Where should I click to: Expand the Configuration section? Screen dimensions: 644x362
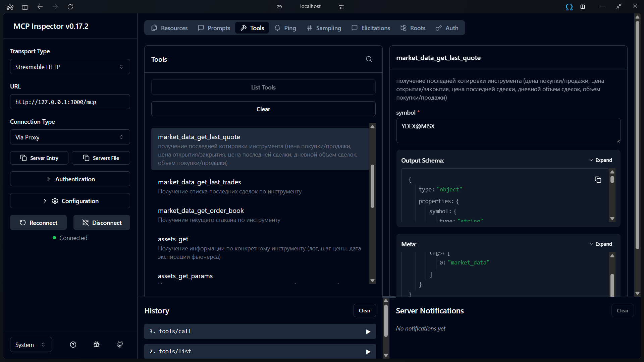tap(70, 201)
